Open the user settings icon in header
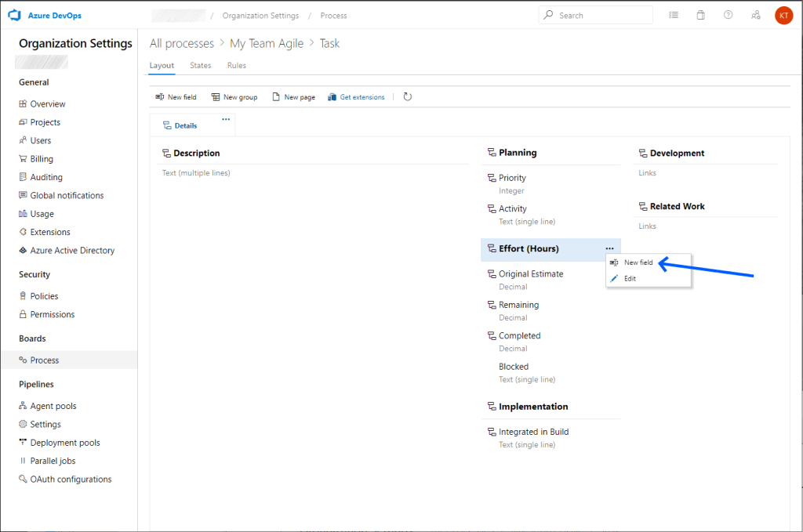Image resolution: width=803 pixels, height=532 pixels. [x=755, y=15]
